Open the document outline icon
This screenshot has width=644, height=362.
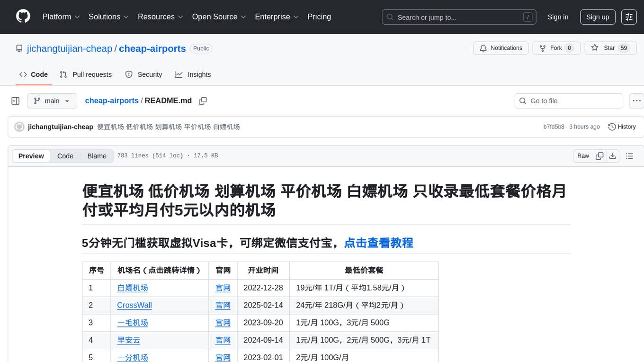tap(629, 156)
